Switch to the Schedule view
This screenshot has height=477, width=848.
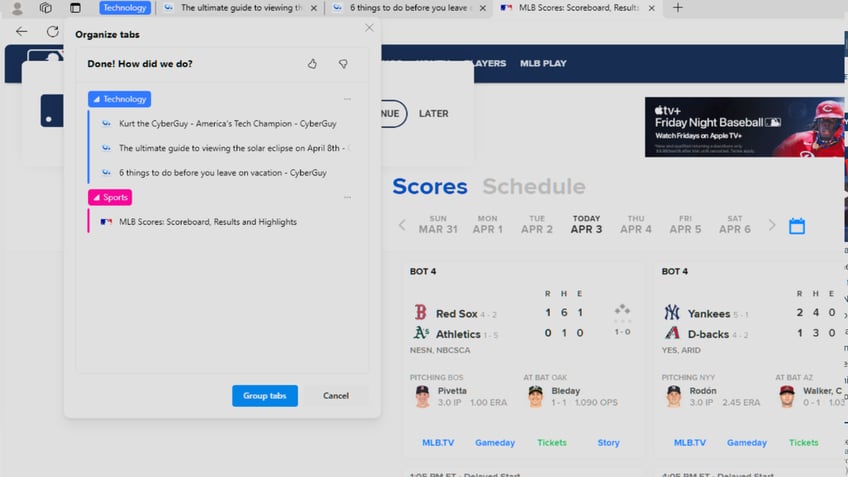coord(534,187)
